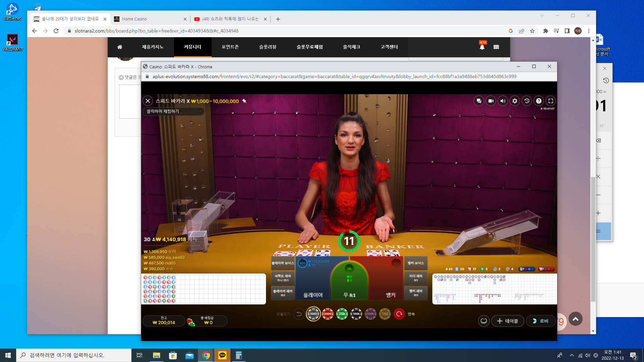Open the grid apps menu icon on site
This screenshot has width=644, height=362.
(496, 47)
